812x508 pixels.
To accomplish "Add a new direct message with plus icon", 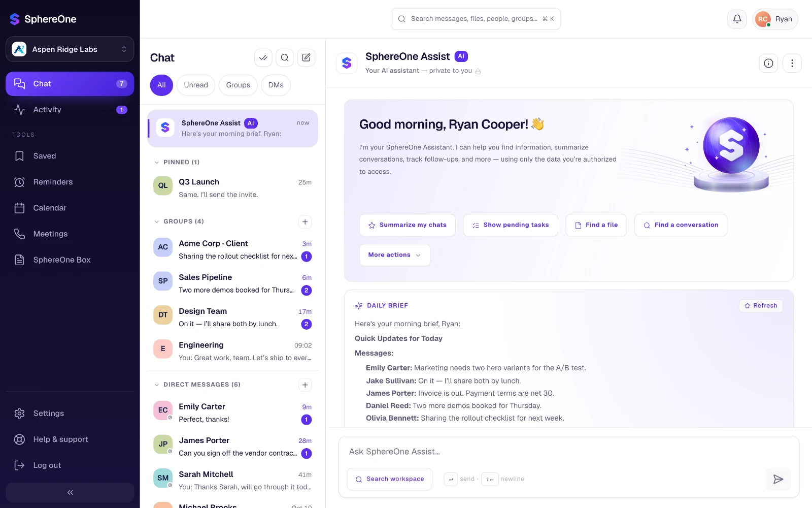I will [x=305, y=385].
